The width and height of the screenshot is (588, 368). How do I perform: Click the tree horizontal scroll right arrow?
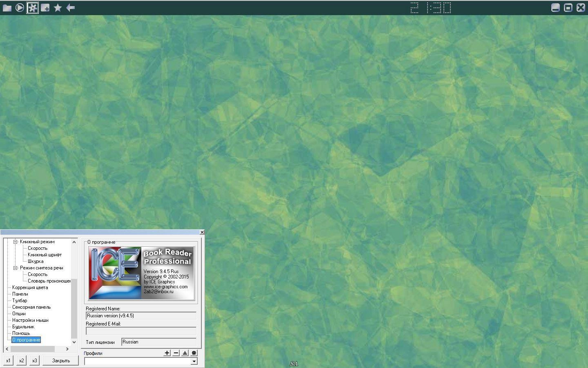(x=67, y=349)
